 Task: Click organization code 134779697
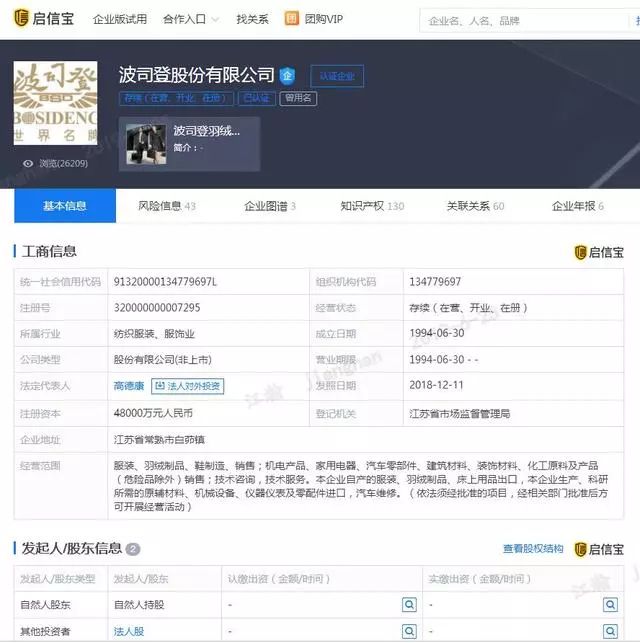(435, 282)
